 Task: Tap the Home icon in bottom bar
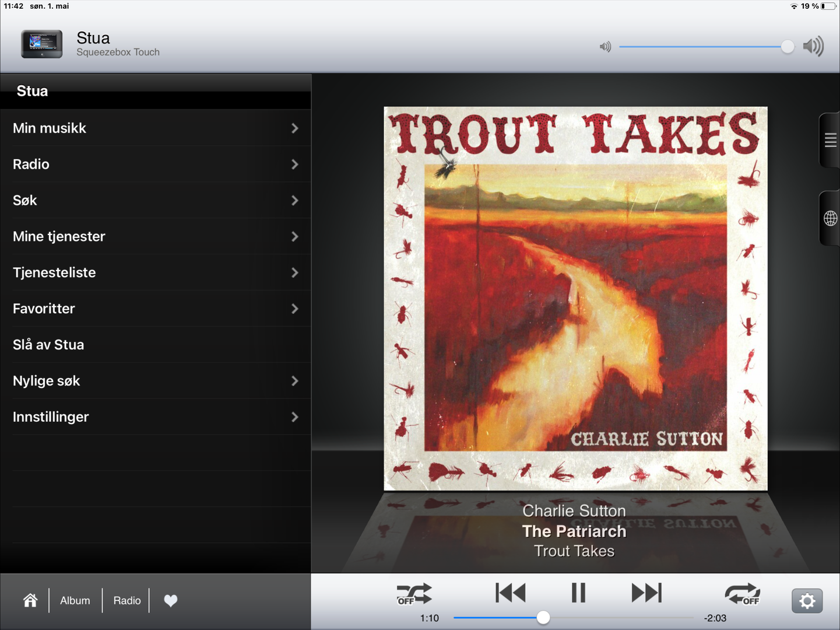30,600
